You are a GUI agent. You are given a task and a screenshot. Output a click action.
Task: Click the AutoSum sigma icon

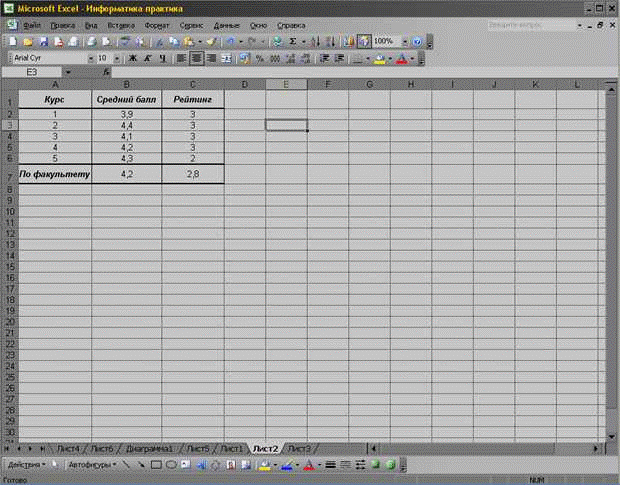pyautogui.click(x=292, y=42)
